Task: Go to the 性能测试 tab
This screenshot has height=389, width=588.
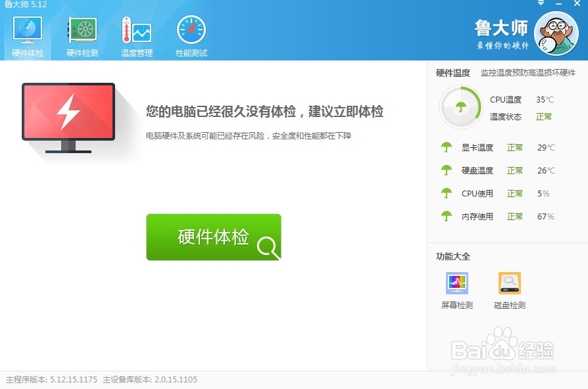Action: point(191,36)
